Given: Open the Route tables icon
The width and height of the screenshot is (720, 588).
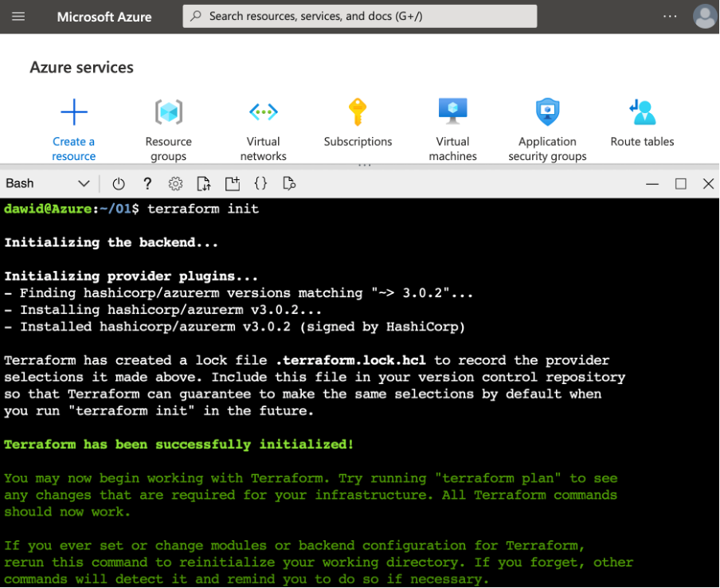Looking at the screenshot, I should point(643,112).
